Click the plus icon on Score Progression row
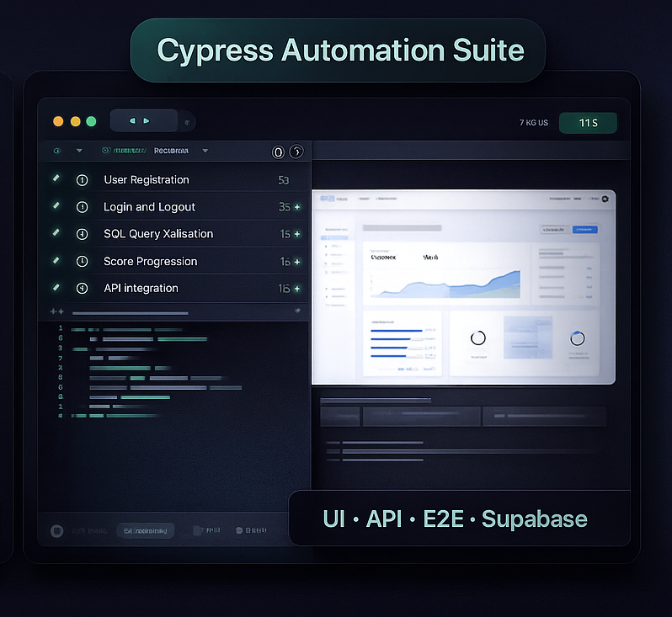This screenshot has height=617, width=672. pos(297,262)
